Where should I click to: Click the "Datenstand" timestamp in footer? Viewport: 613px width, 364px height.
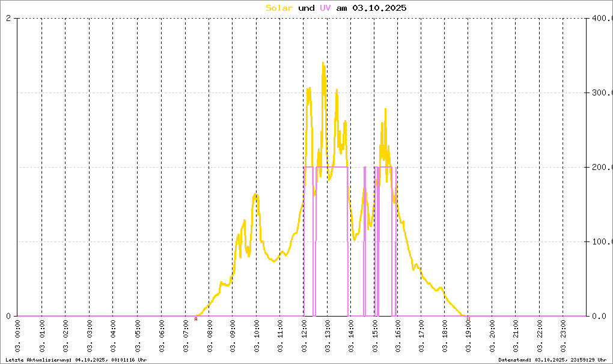[x=552, y=359]
